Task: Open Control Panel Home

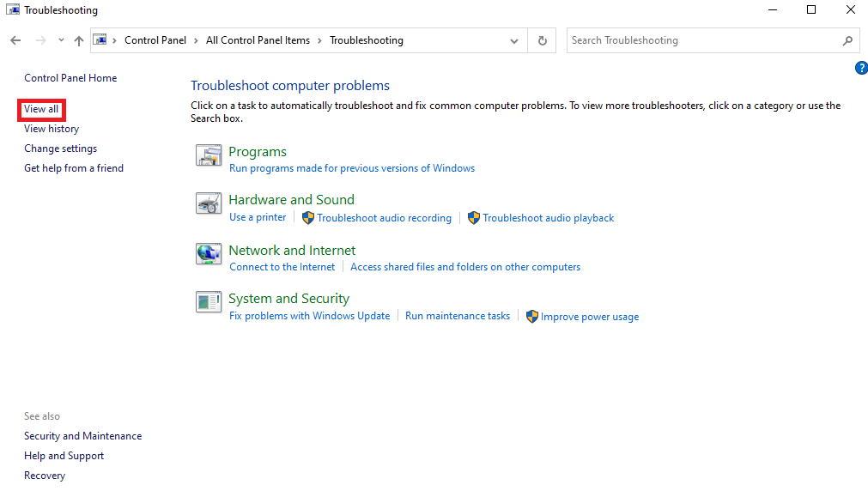Action: (70, 78)
